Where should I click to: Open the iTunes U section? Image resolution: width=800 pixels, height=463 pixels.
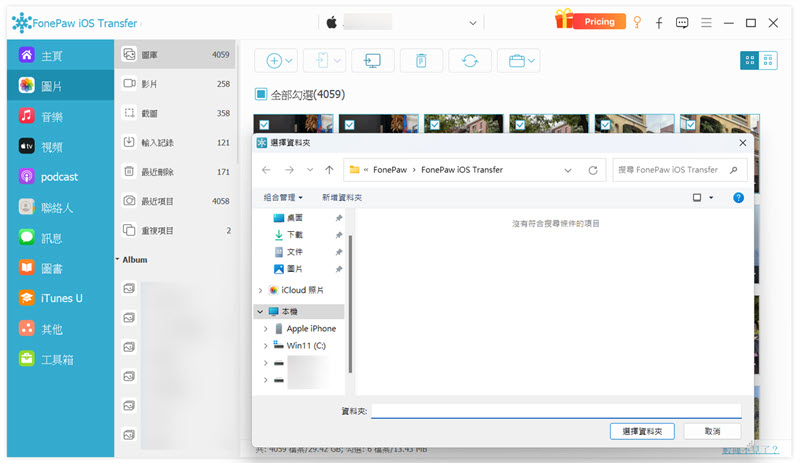click(x=60, y=298)
